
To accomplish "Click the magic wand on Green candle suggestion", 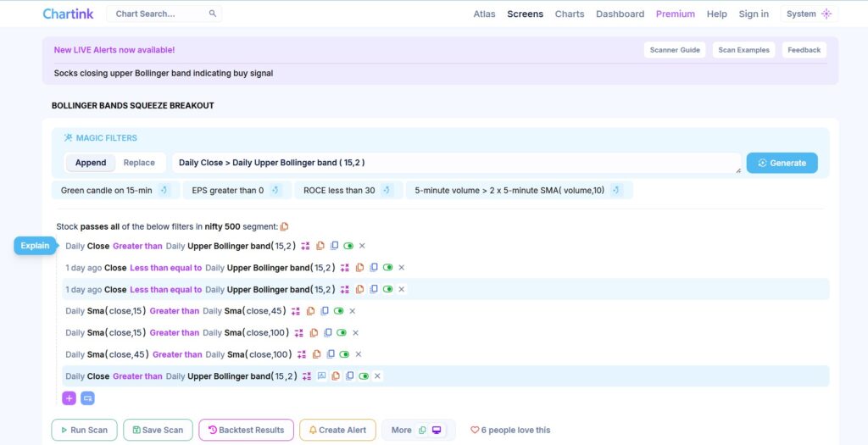I will click(x=164, y=191).
